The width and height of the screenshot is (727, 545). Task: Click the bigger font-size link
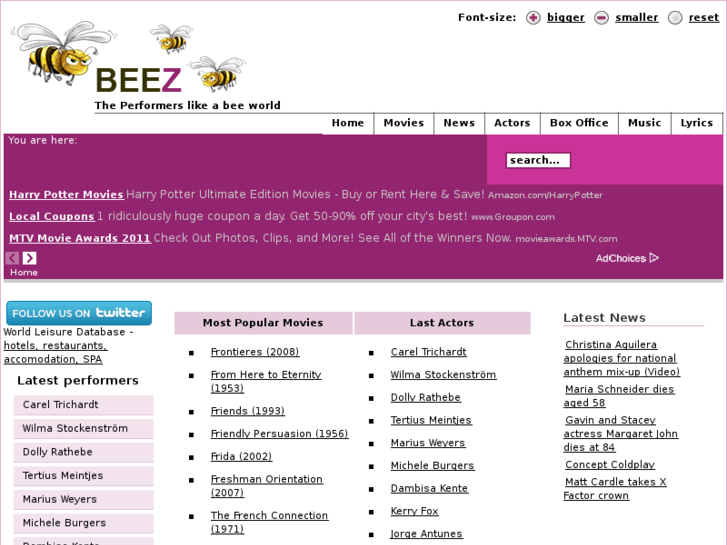[x=566, y=18]
